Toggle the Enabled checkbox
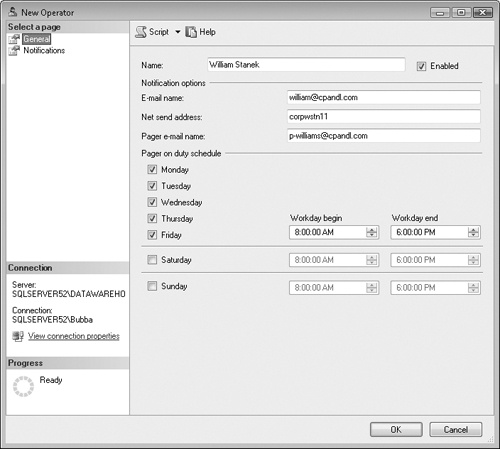The height and width of the screenshot is (449, 500). [421, 66]
